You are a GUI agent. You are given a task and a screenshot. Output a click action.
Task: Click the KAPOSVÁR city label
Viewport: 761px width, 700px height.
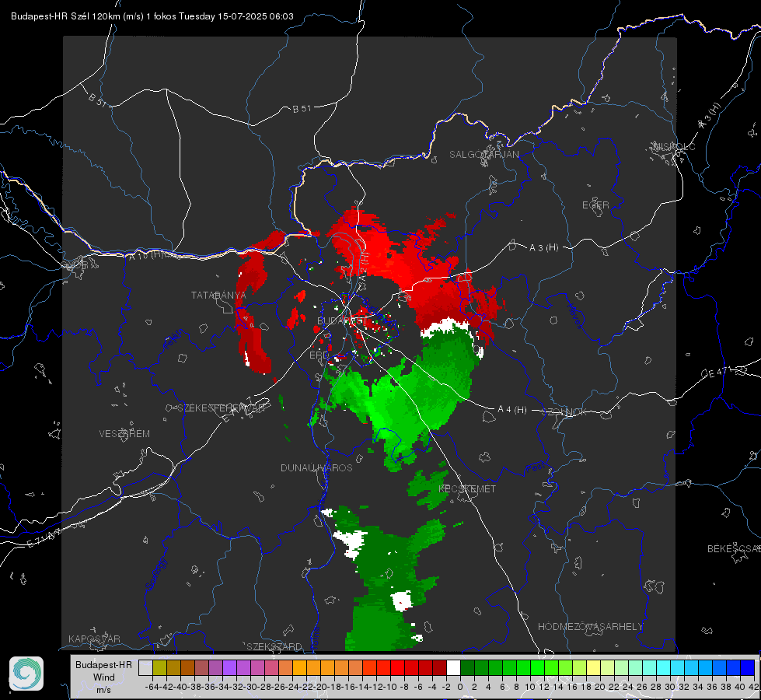94,639
